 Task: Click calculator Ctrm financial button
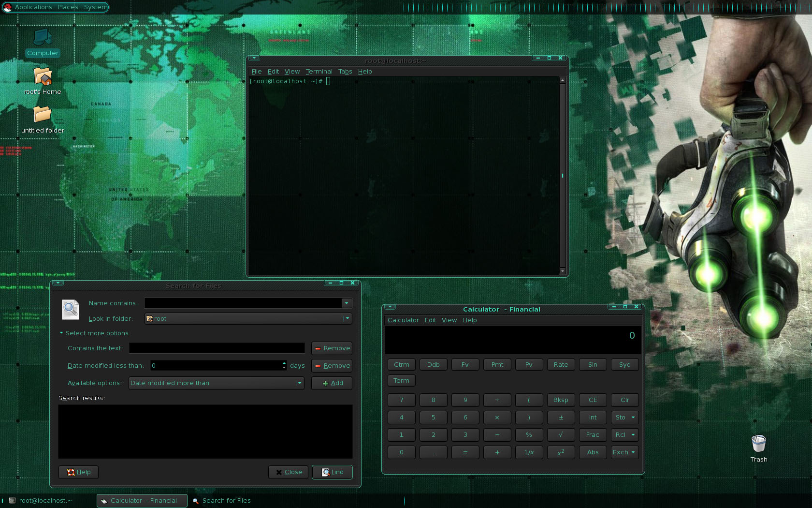401,365
